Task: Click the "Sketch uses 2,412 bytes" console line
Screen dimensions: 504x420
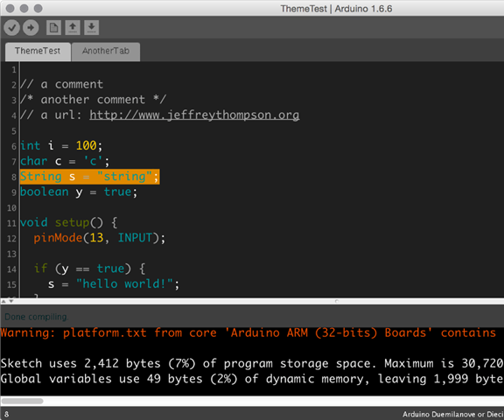Action: [252, 363]
